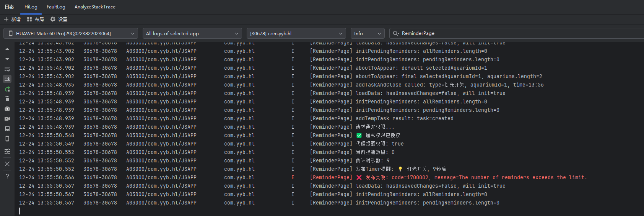This screenshot has width=644, height=216.
Task: Toggle scroll-to-end auto-follow button
Action: 7,79
